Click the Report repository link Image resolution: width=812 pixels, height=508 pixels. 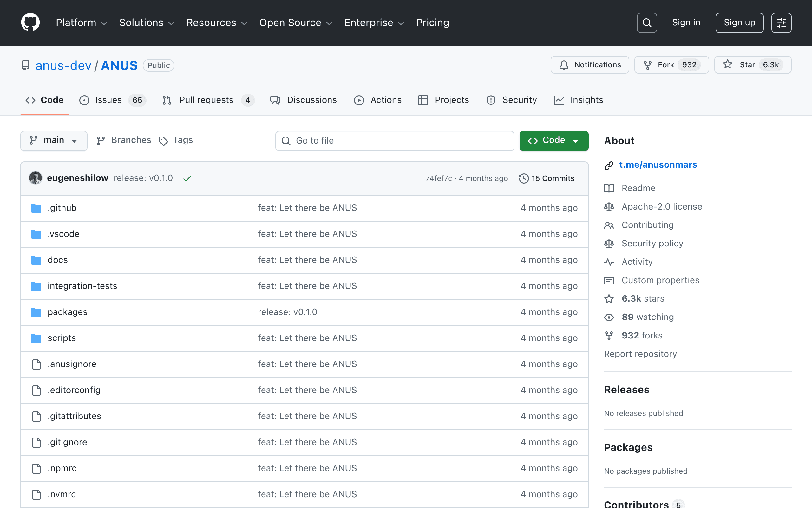640,354
